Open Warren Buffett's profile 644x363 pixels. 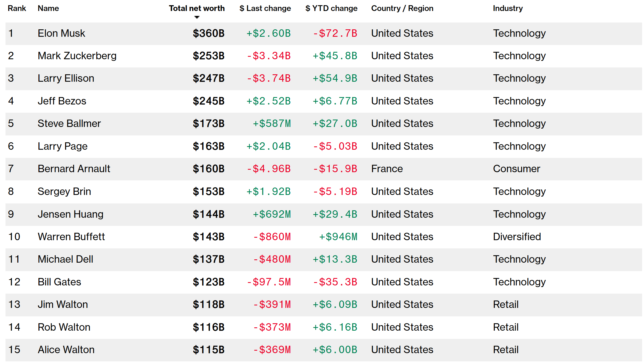click(71, 237)
